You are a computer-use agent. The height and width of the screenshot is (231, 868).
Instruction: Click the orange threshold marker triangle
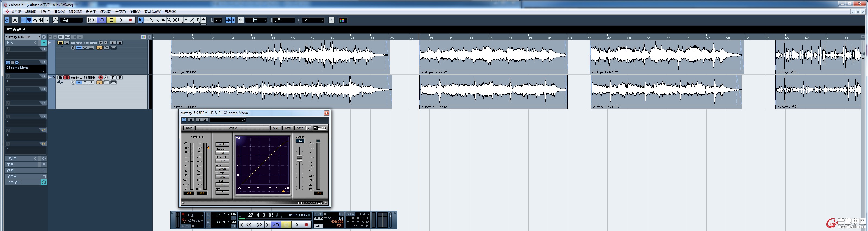[209, 148]
